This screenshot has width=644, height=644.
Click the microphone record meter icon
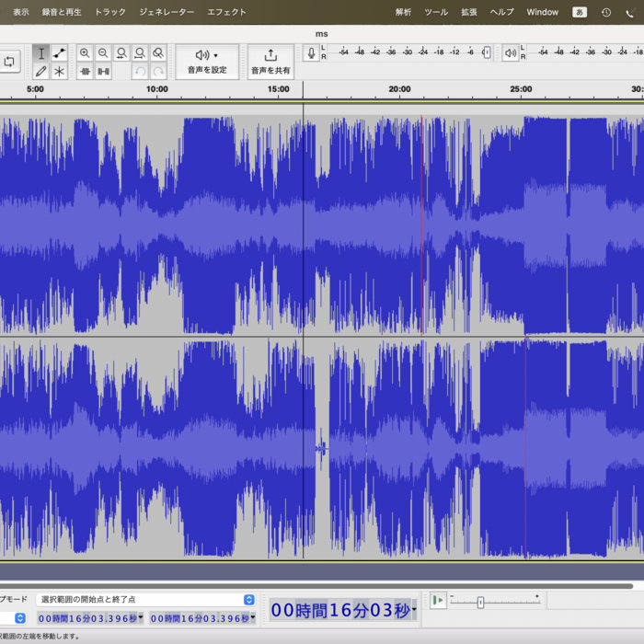tap(312, 53)
